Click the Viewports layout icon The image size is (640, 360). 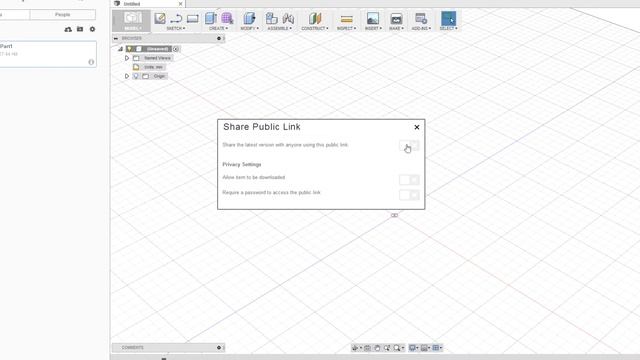pos(436,348)
